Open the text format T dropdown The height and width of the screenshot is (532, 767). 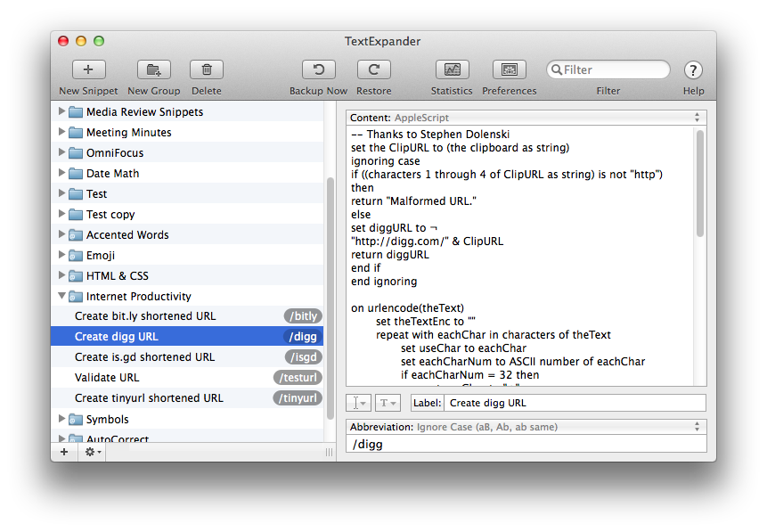pyautogui.click(x=388, y=403)
